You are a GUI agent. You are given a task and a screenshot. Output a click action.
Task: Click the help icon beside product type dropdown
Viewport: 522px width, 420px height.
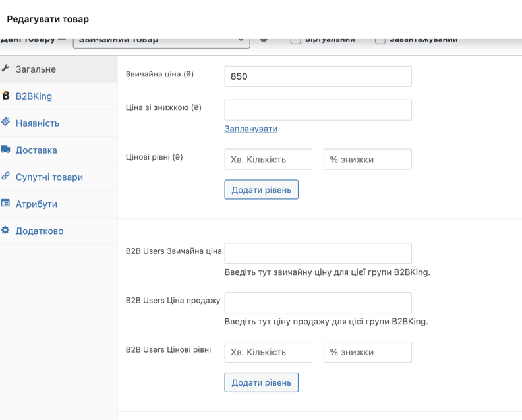(x=264, y=40)
